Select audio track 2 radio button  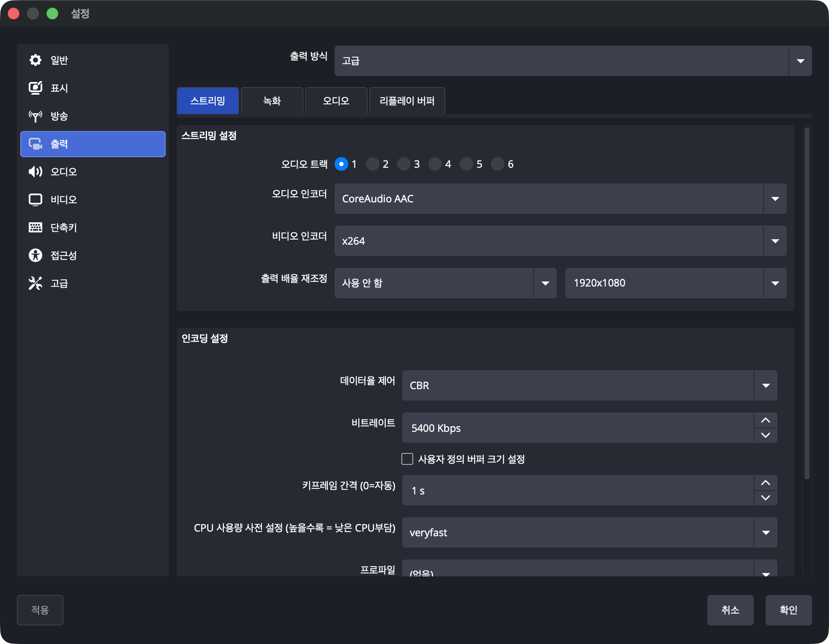pyautogui.click(x=373, y=164)
